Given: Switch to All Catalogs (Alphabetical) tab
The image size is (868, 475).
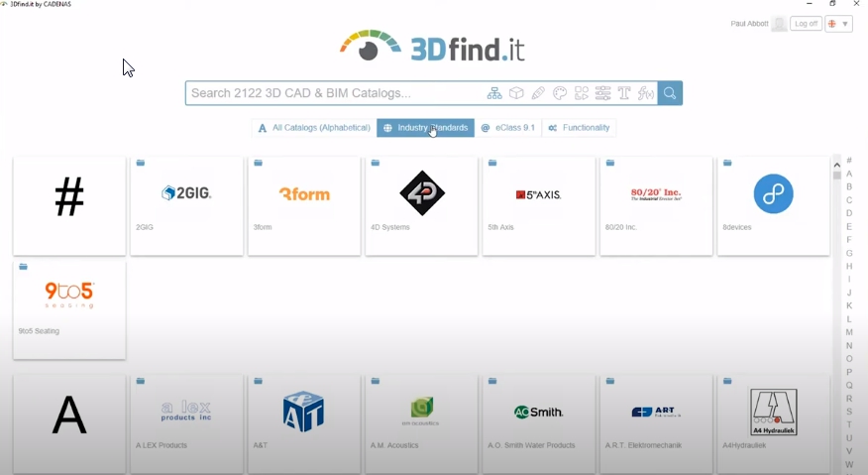Looking at the screenshot, I should [x=314, y=128].
